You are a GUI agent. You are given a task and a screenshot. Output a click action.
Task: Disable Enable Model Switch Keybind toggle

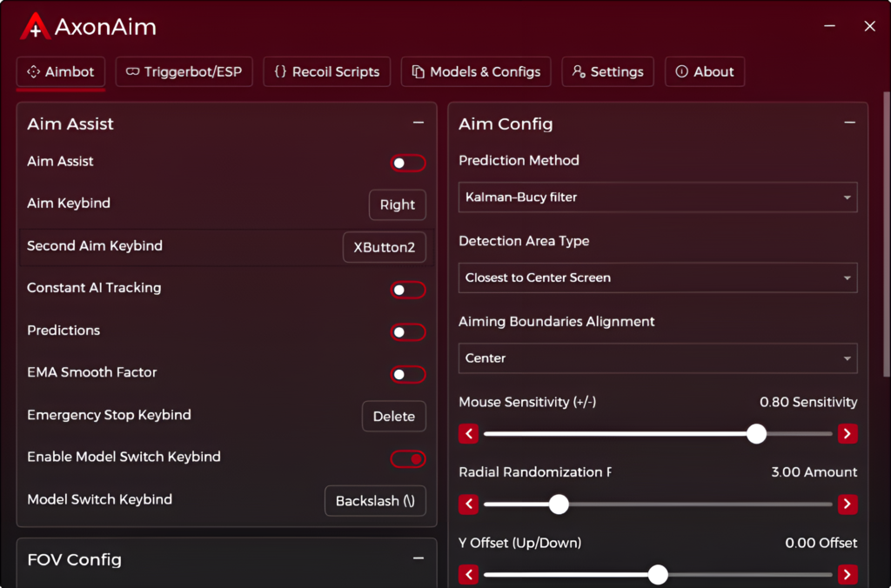tap(408, 459)
